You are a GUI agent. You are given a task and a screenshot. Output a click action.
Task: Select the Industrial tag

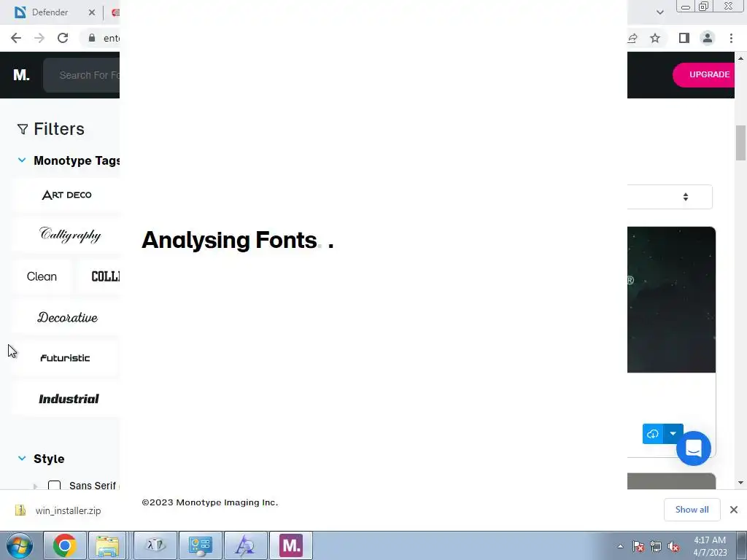coord(69,399)
